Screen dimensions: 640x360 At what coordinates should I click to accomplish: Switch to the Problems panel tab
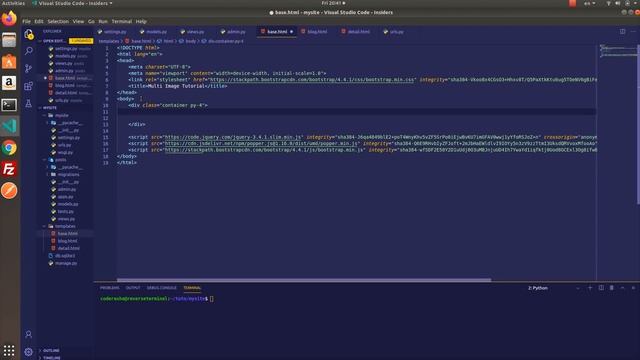[x=110, y=288]
